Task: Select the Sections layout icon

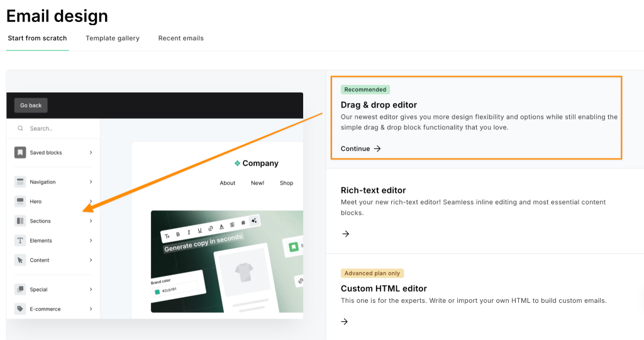Action: [20, 221]
